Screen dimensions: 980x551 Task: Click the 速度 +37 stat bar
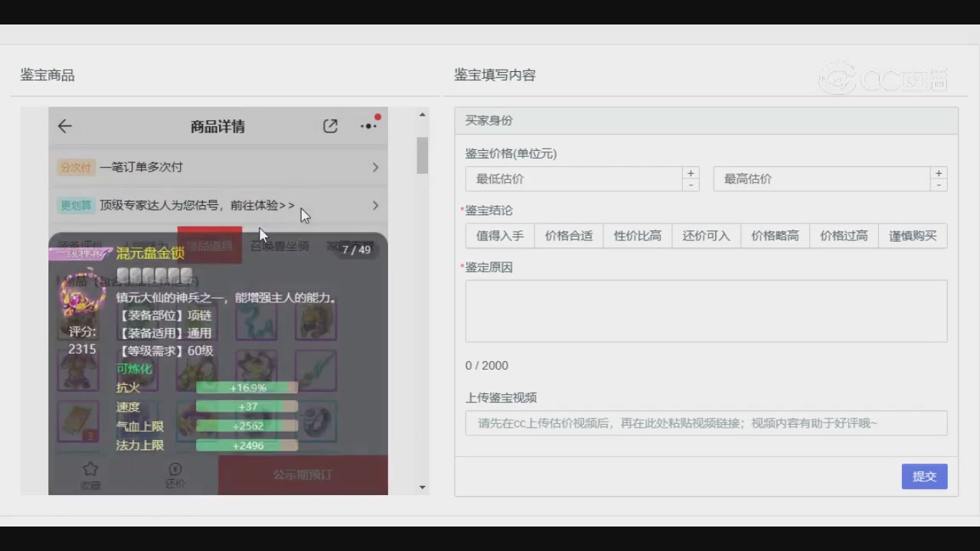click(x=247, y=407)
